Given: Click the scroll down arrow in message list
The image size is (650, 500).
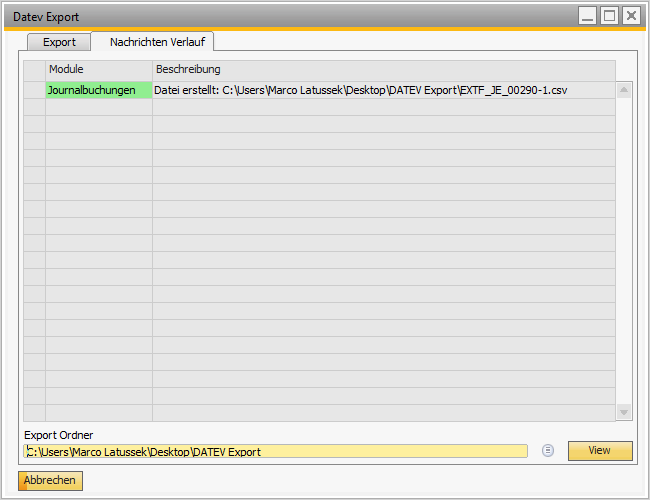Looking at the screenshot, I should point(624,412).
